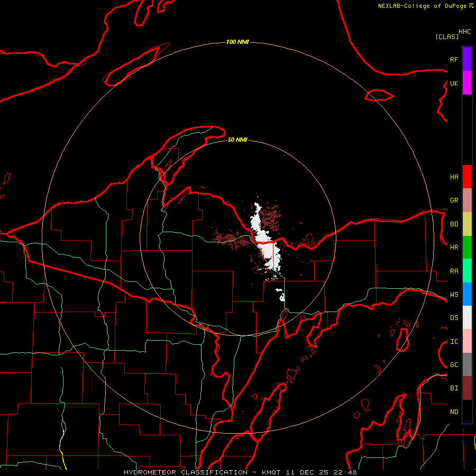Click the HR dark green legend swatch
This screenshot has width=476, height=476.
[467, 248]
